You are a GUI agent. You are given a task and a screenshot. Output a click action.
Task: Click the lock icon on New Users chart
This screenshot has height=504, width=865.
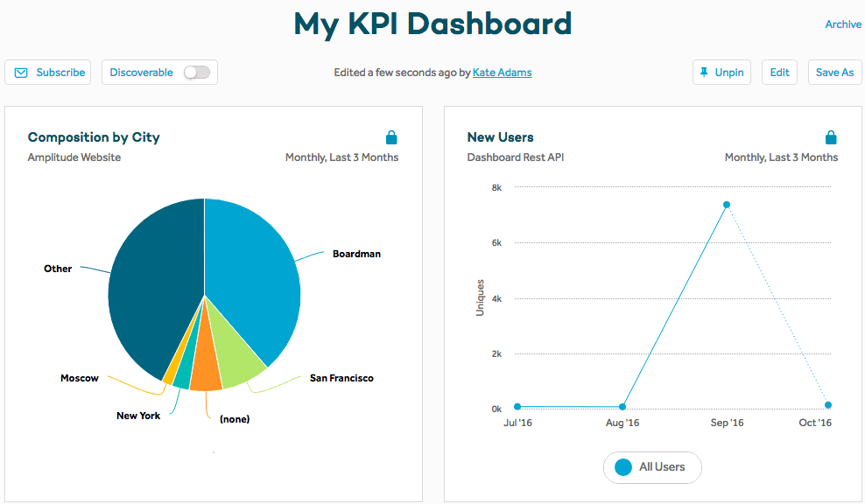(831, 136)
